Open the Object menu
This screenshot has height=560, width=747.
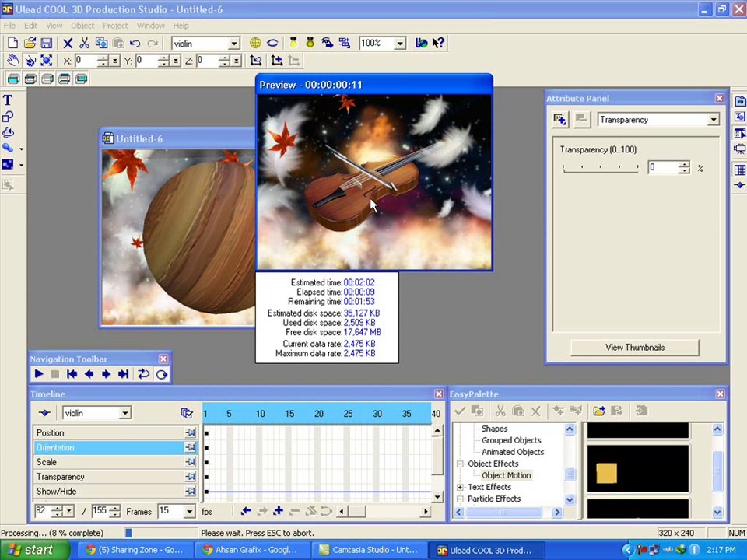[82, 26]
